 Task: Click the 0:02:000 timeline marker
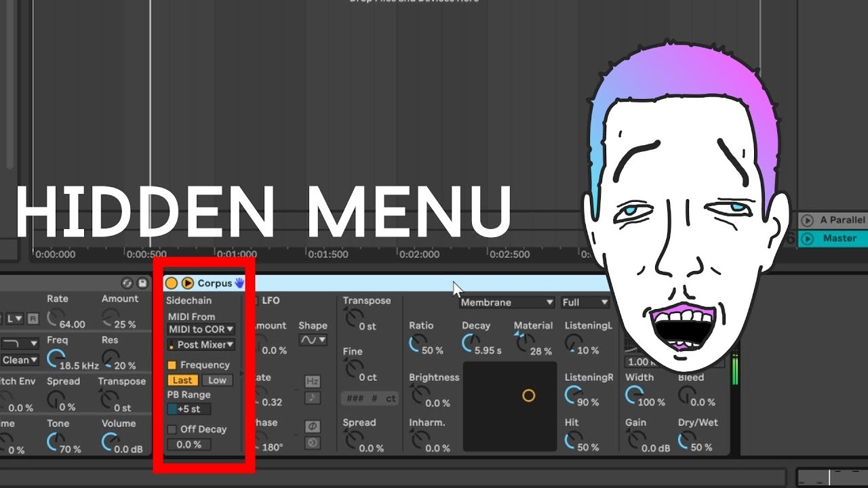point(419,255)
